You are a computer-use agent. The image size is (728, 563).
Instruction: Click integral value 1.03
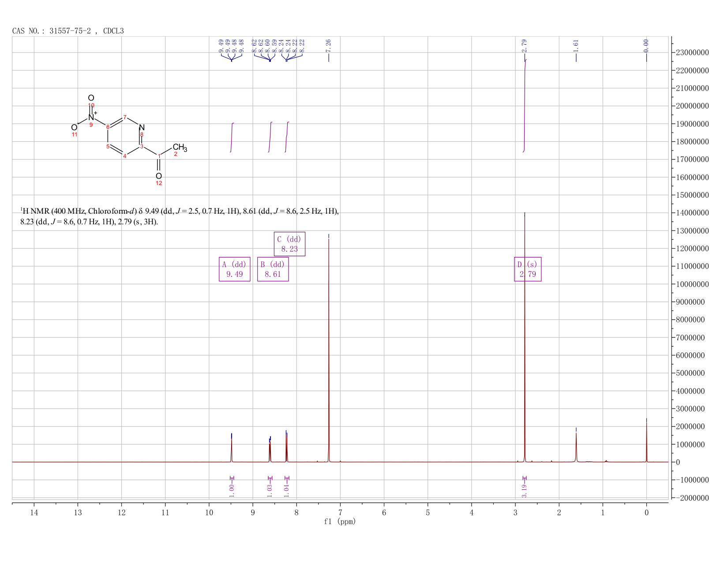click(x=270, y=490)
